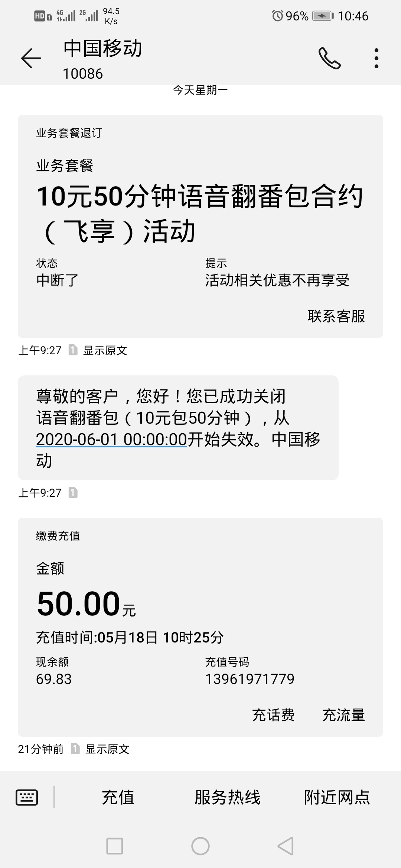Tap the back arrow icon
This screenshot has width=401, height=868.
click(x=31, y=58)
